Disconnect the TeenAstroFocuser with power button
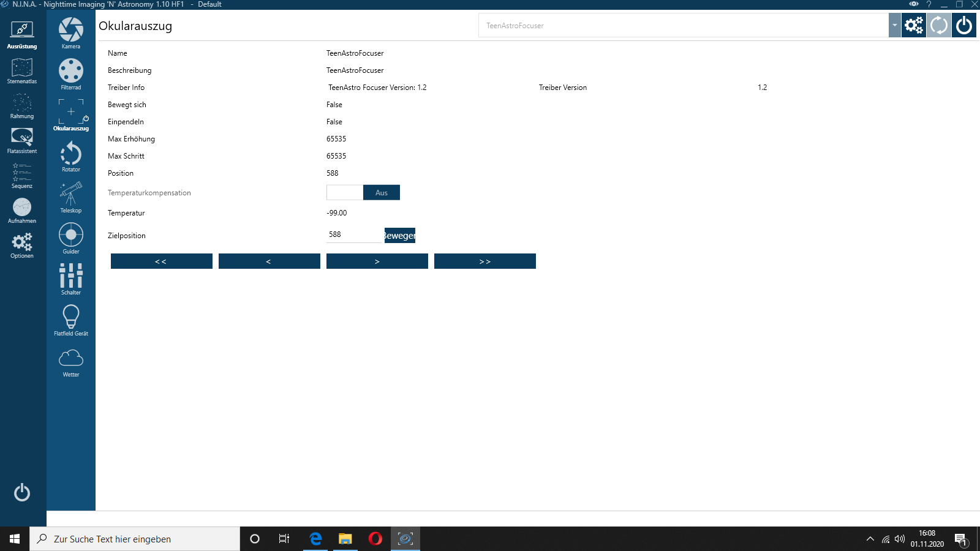Image resolution: width=980 pixels, height=551 pixels. [964, 25]
